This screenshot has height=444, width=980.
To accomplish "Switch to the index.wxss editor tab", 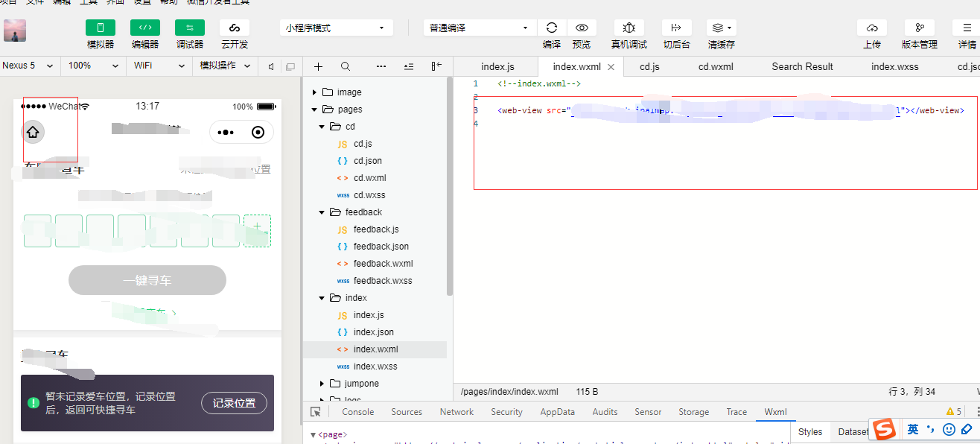I will click(895, 66).
